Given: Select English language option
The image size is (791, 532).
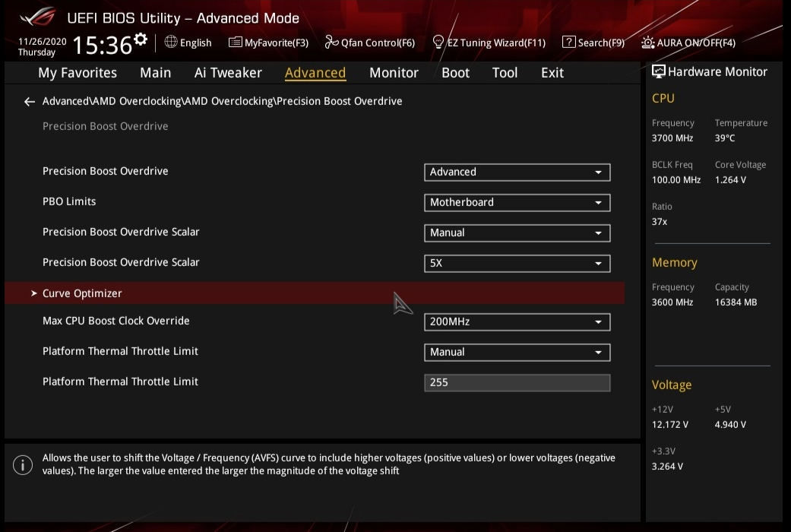Looking at the screenshot, I should (196, 43).
